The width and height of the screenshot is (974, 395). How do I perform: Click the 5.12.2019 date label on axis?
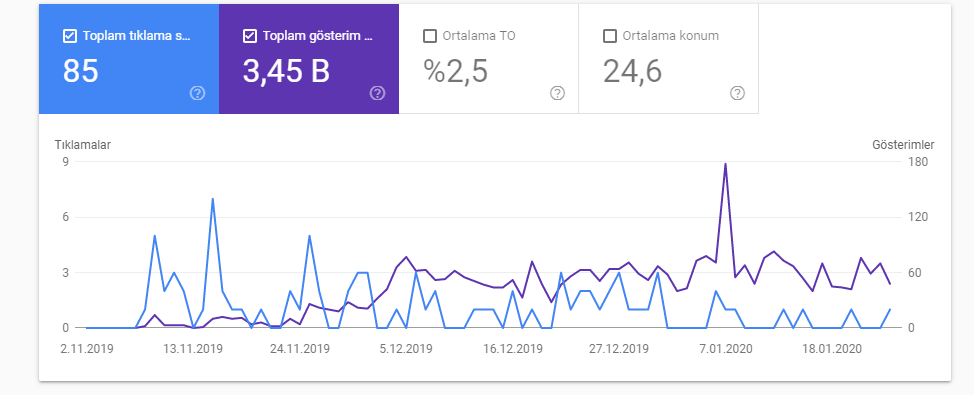pos(406,348)
